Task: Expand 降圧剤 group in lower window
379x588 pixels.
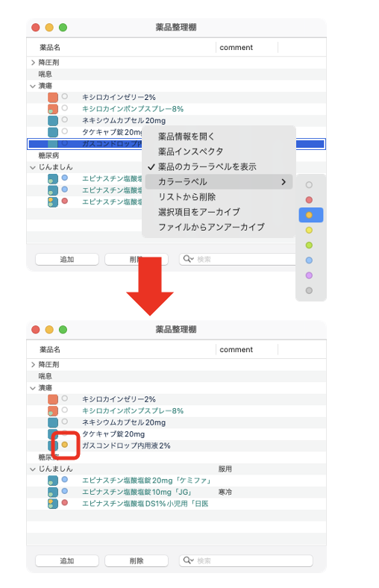Action: coord(33,364)
